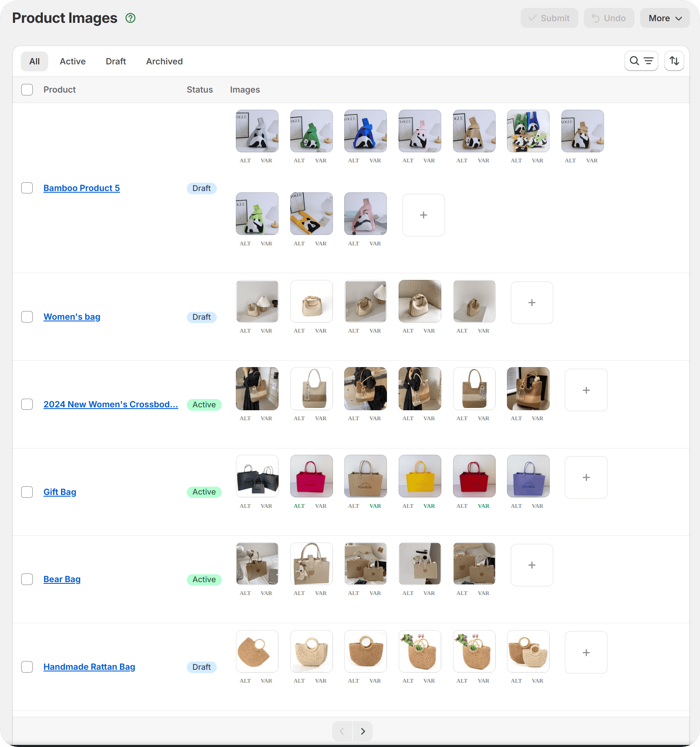The width and height of the screenshot is (700, 747).
Task: Open the Bamboo Product 5 product page
Action: [81, 188]
